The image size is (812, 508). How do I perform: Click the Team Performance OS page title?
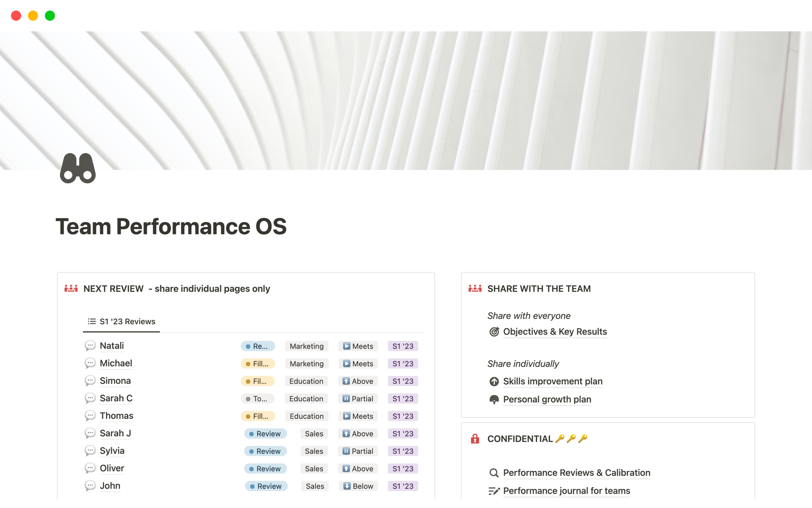point(171,226)
